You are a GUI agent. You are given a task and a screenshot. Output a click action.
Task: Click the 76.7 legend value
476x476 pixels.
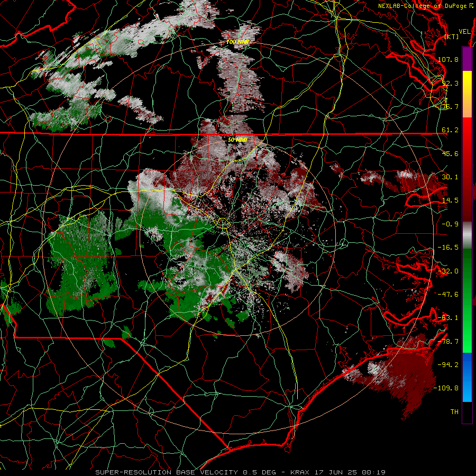coord(450,106)
